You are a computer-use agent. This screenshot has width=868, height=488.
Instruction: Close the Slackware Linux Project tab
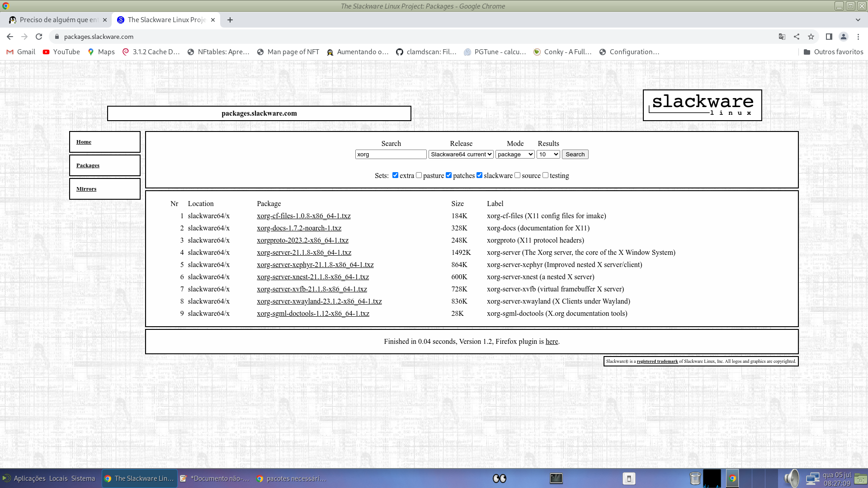point(213,20)
